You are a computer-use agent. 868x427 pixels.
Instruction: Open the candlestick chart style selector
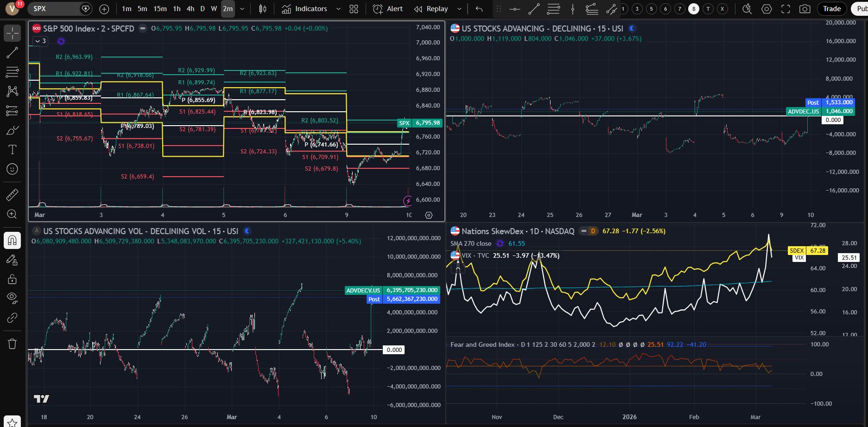pos(263,9)
